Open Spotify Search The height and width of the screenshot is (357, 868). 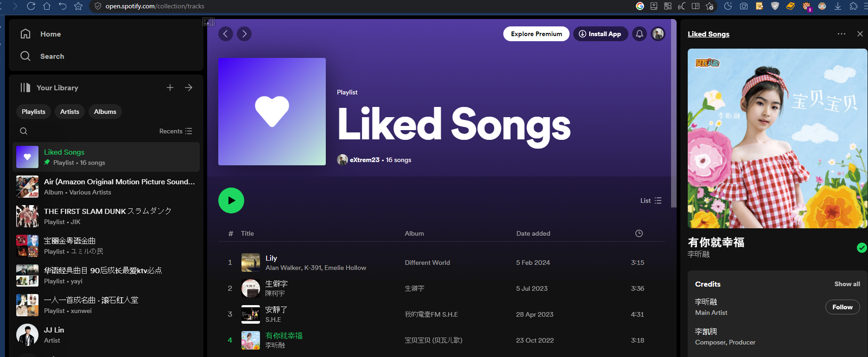(42, 56)
